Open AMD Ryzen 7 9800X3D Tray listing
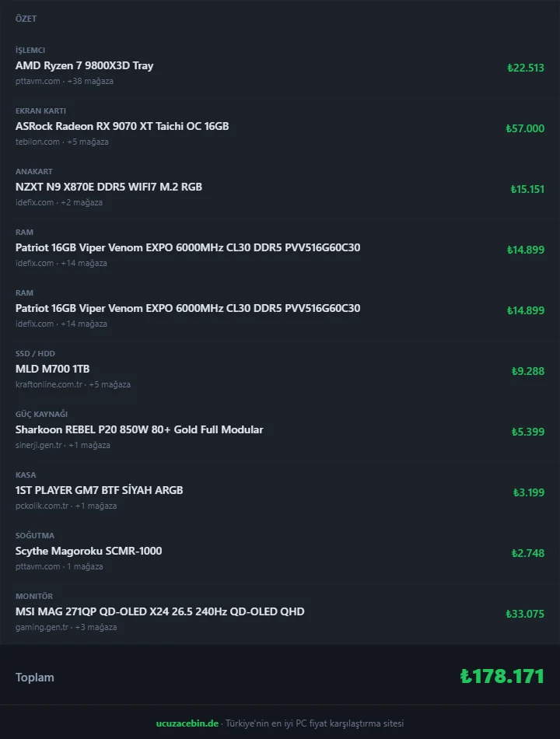The height and width of the screenshot is (739, 560). 84,65
